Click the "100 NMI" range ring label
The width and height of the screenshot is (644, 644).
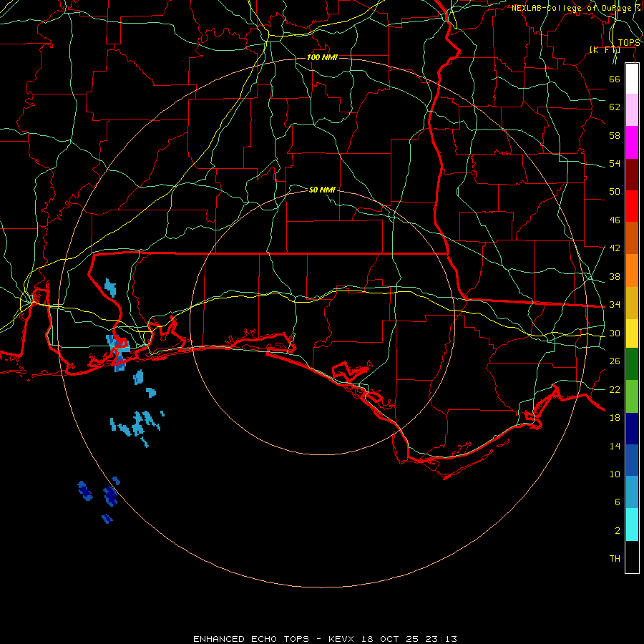322,57
